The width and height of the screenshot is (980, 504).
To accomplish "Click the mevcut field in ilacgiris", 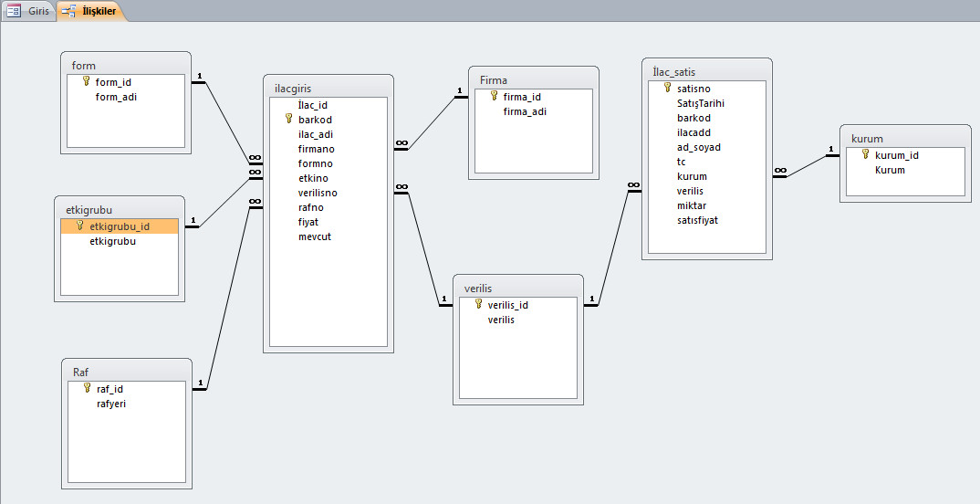I will pyautogui.click(x=315, y=236).
